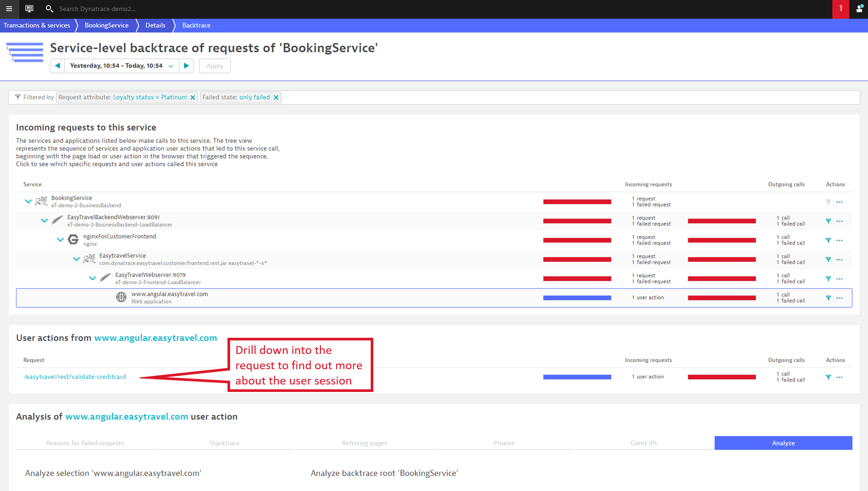
Task: Click the search magnifier icon
Action: pos(49,9)
